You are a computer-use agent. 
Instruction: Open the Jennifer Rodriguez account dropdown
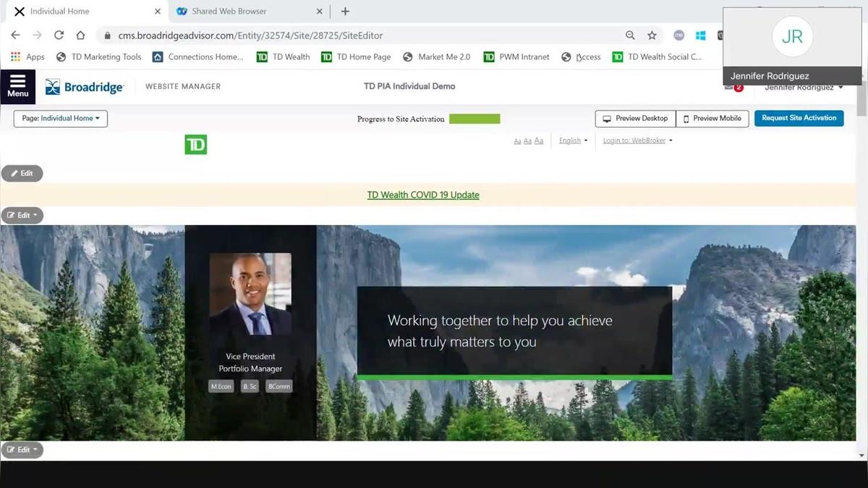click(x=804, y=88)
